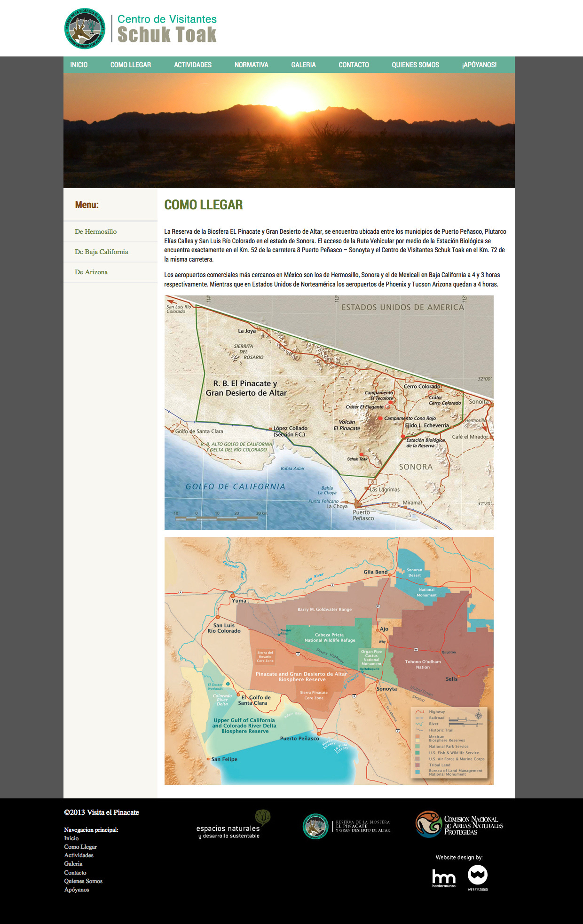Click the Reserva El Pinacate footer logo
Viewport: 583px width, 924px height.
tap(347, 826)
